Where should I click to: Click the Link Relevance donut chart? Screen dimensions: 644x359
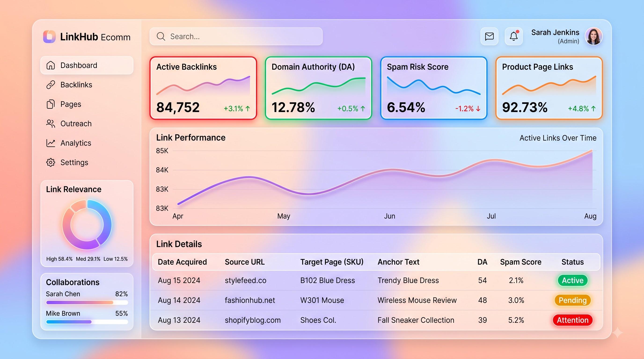click(87, 225)
